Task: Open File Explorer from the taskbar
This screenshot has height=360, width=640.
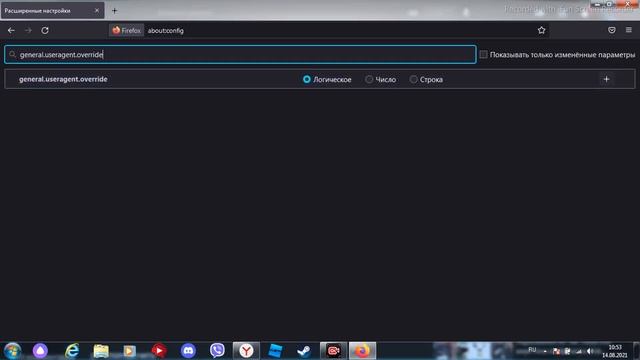Action: click(x=101, y=351)
